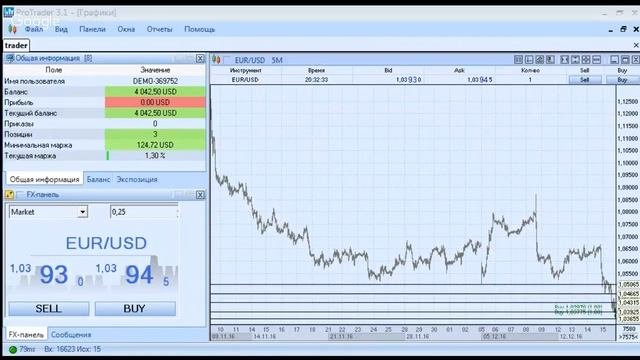Select the Общая информация bottom tab
The height and width of the screenshot is (360, 640).
[44, 179]
